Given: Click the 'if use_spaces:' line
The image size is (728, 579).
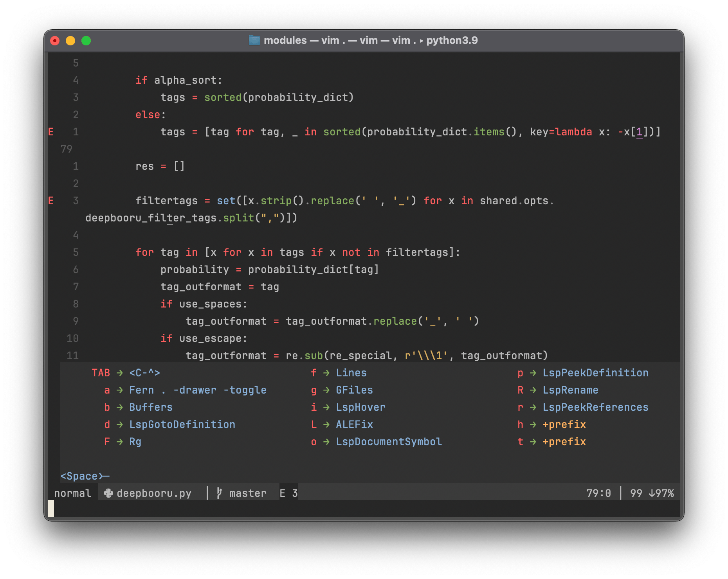Looking at the screenshot, I should [204, 304].
